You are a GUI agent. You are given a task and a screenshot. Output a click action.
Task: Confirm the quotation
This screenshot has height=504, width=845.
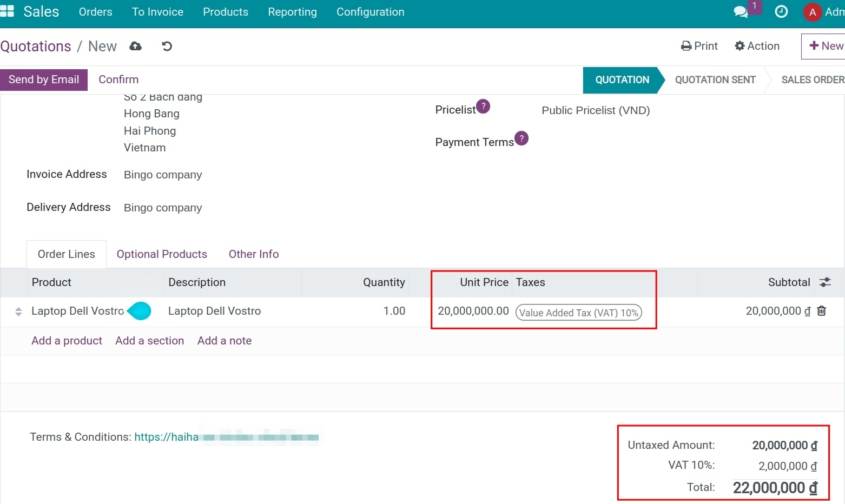(118, 79)
